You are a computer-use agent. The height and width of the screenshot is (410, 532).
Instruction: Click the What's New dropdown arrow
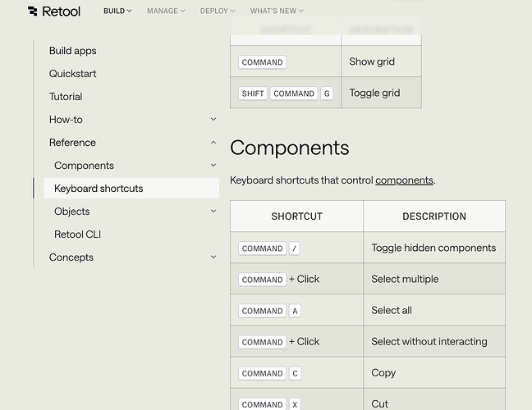point(301,11)
